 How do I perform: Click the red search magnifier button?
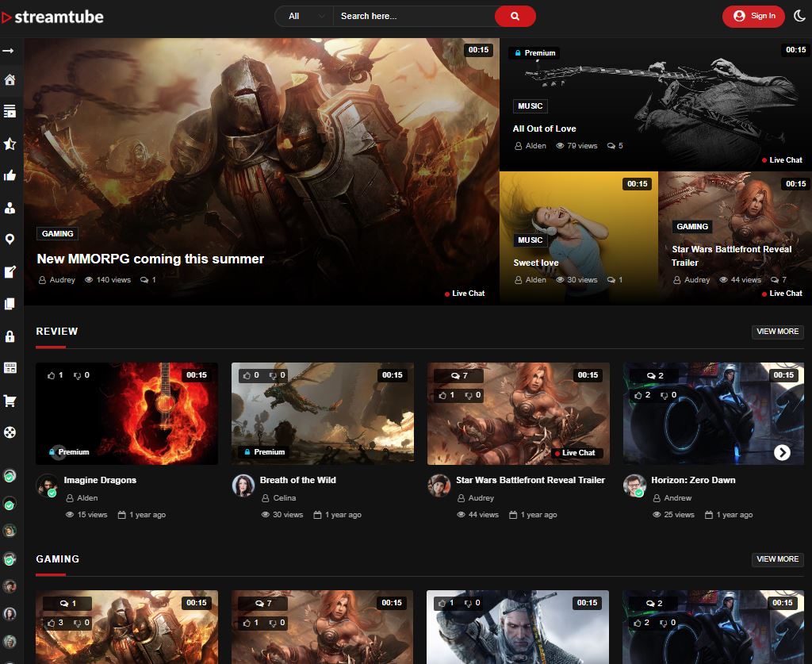click(x=515, y=16)
